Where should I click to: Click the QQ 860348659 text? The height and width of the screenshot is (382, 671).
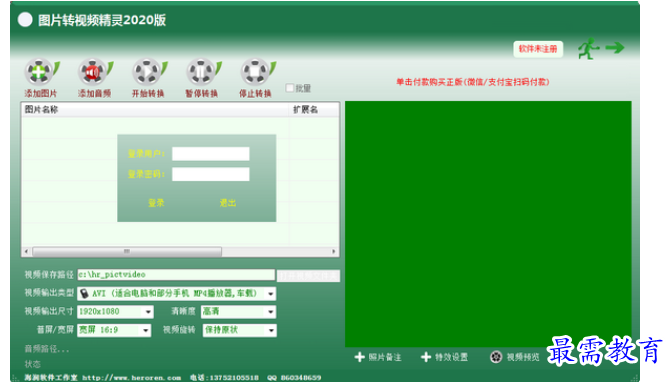click(x=294, y=378)
